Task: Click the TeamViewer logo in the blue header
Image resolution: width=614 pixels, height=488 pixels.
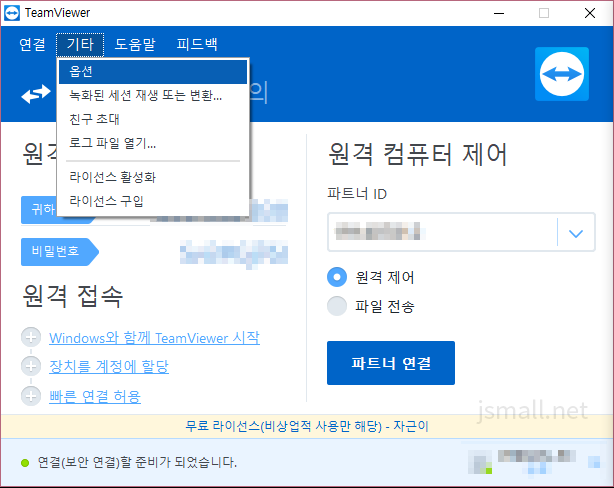Action: coord(562,74)
